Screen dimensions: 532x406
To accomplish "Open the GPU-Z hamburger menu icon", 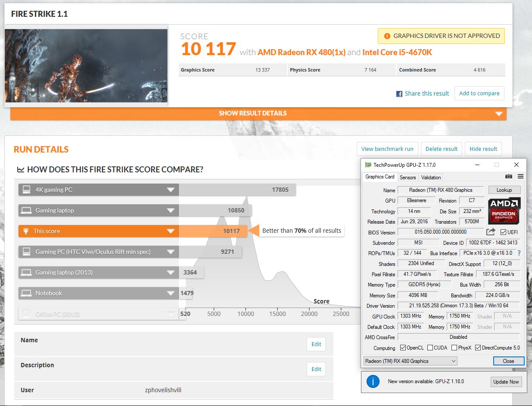I will (520, 177).
